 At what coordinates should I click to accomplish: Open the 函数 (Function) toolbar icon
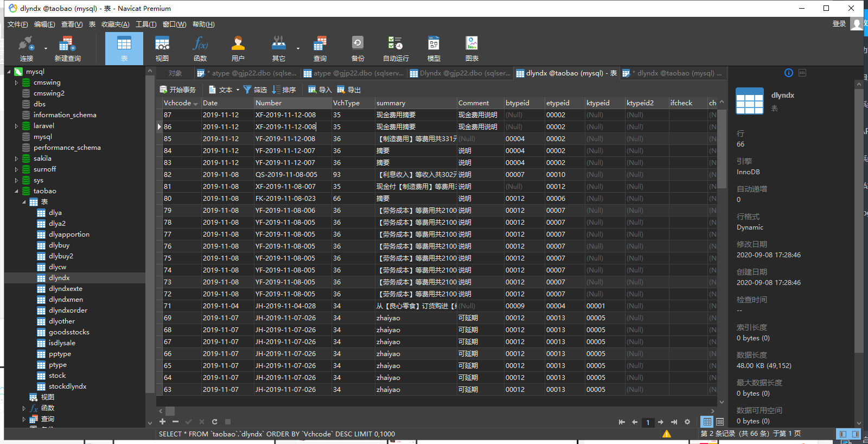pos(200,49)
